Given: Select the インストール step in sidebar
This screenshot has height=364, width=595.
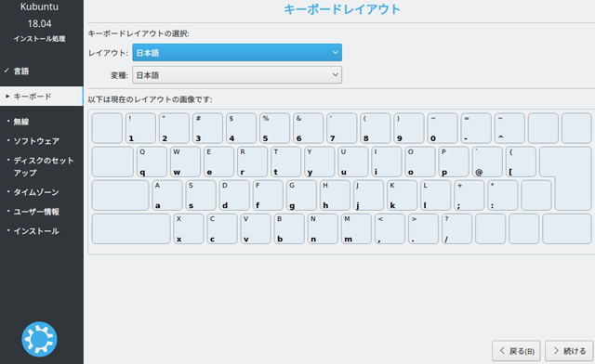Looking at the screenshot, I should click(36, 231).
